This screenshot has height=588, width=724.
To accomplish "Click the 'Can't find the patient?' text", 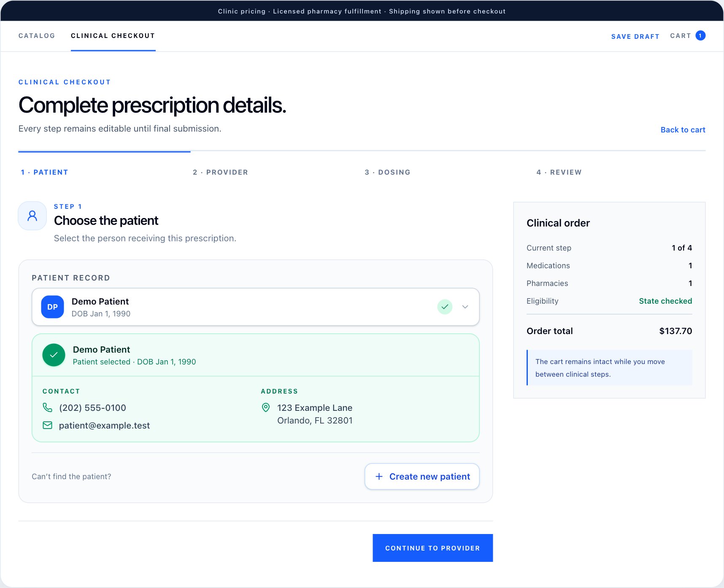I will coord(71,477).
